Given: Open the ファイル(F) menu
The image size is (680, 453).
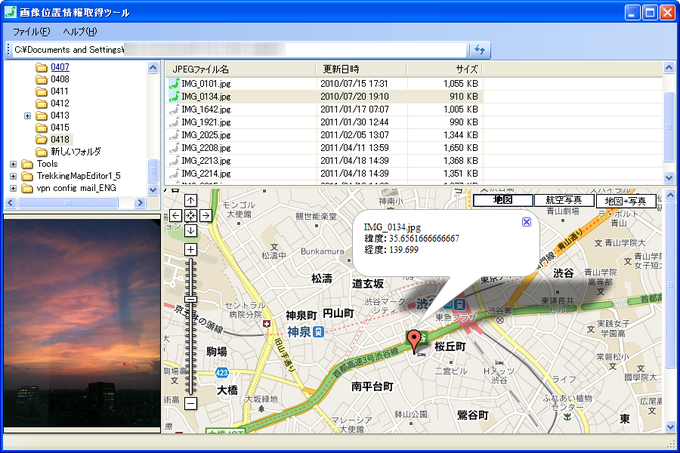Looking at the screenshot, I should pyautogui.click(x=31, y=32).
